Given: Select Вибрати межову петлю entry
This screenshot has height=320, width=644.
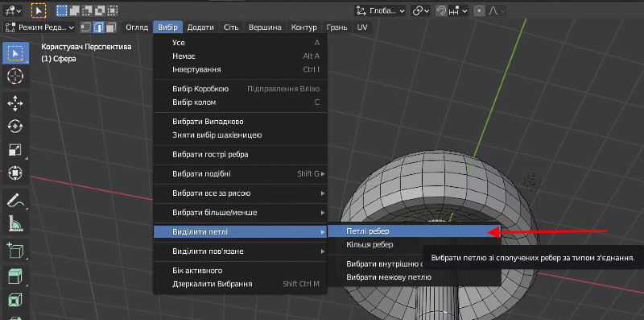Looking at the screenshot, I should 414,276.
